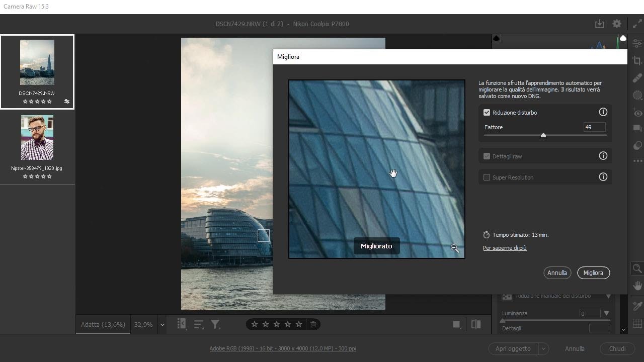Click the zoom out magnifier in preview
The height and width of the screenshot is (362, 644).
point(454,248)
